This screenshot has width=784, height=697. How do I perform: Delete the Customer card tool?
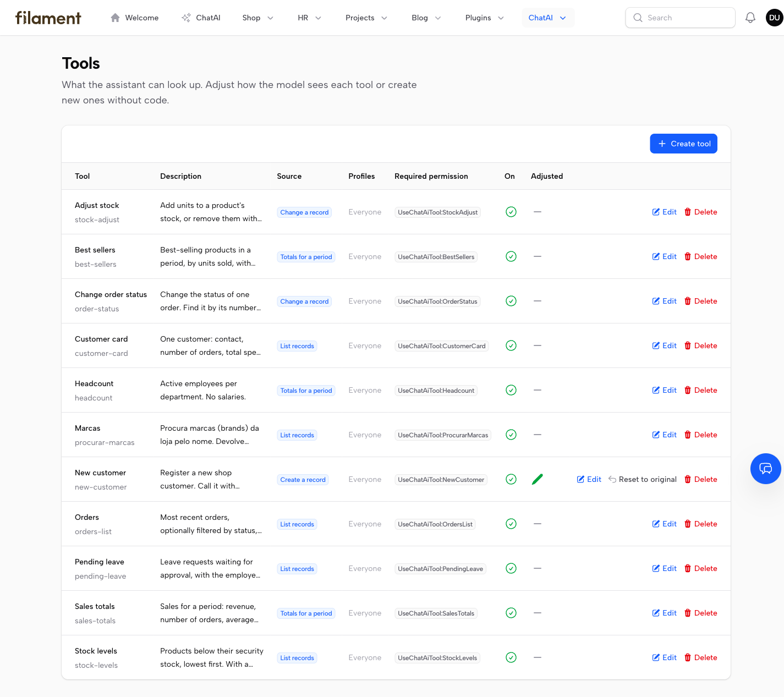pos(700,345)
